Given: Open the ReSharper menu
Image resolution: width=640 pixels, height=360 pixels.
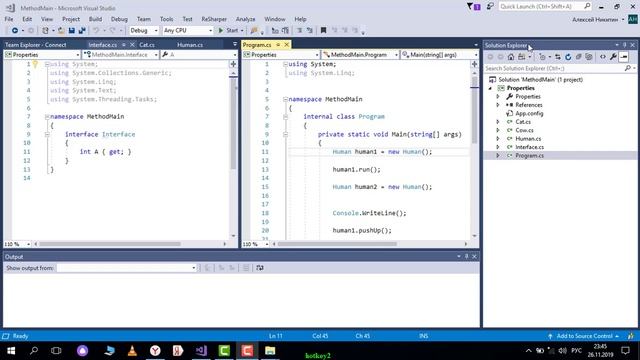Looking at the screenshot, I should pos(214,19).
